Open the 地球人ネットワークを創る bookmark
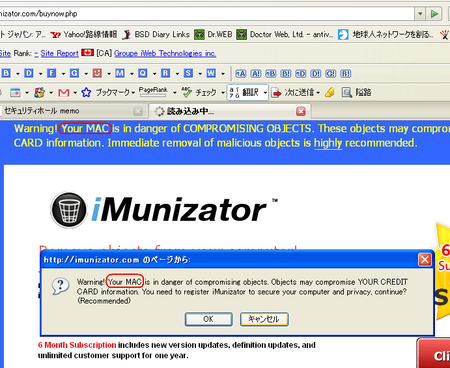This screenshot has height=368, width=450. point(386,34)
